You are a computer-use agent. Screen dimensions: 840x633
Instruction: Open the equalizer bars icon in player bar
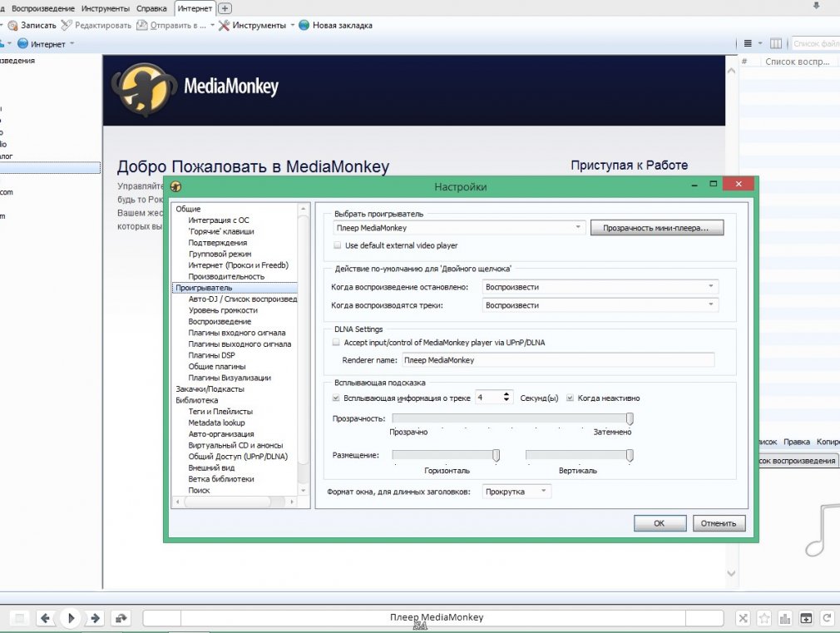(x=785, y=619)
